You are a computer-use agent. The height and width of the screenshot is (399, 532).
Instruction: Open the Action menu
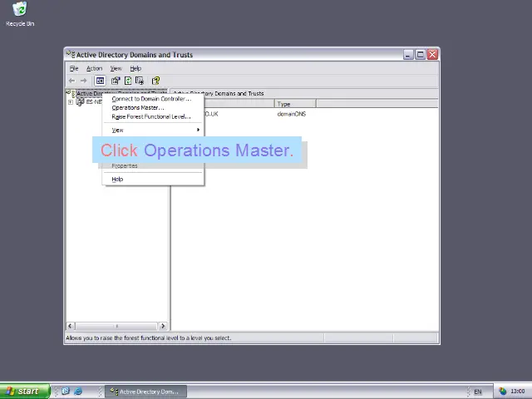[x=94, y=68]
